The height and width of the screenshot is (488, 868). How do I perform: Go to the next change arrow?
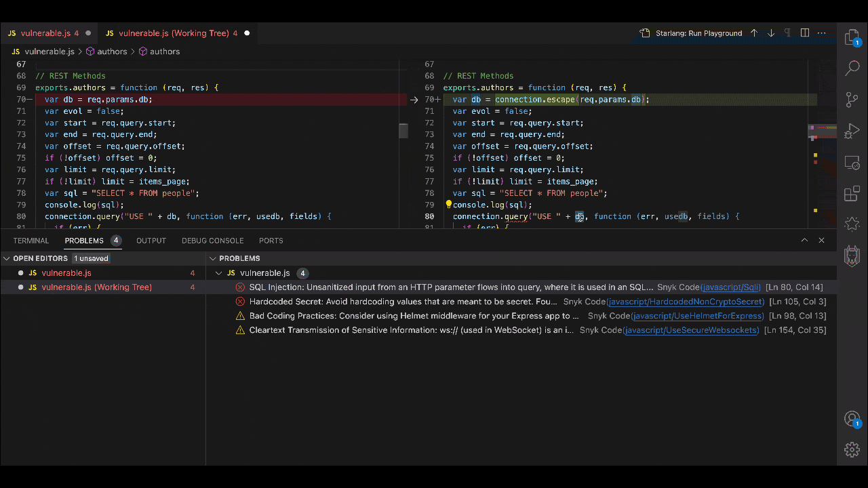pos(771,33)
